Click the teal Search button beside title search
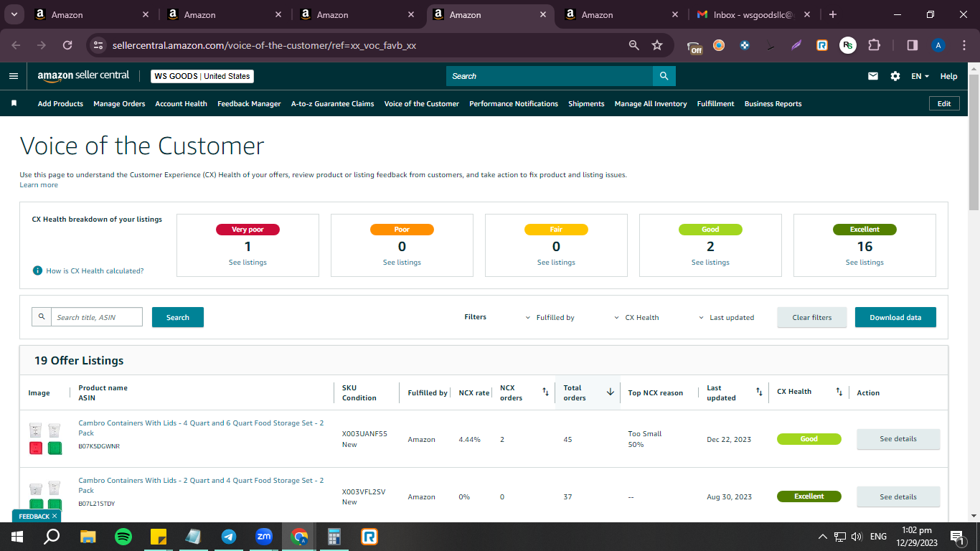This screenshot has height=551, width=980. pos(178,317)
